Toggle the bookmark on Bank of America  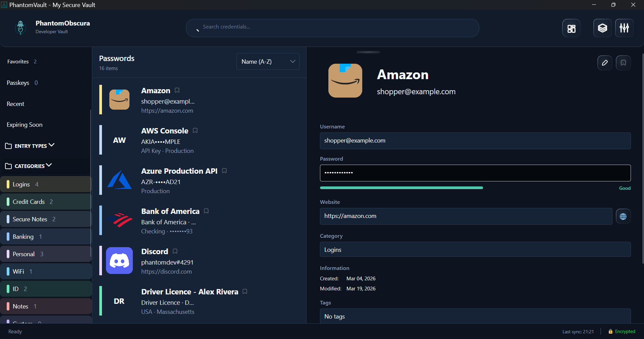click(x=206, y=211)
